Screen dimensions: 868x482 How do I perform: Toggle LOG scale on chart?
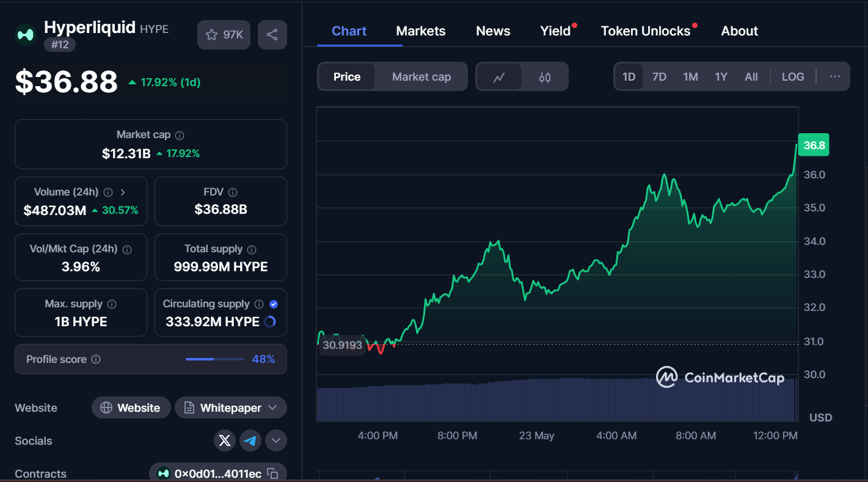point(793,76)
